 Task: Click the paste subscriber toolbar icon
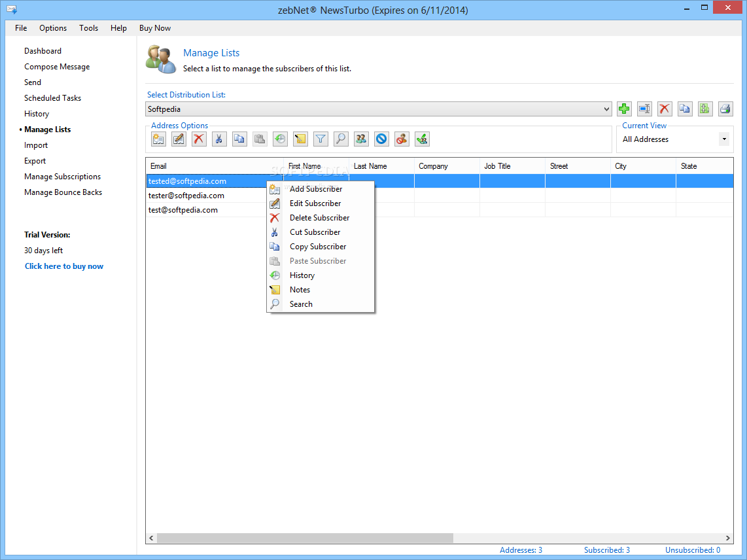click(x=260, y=139)
